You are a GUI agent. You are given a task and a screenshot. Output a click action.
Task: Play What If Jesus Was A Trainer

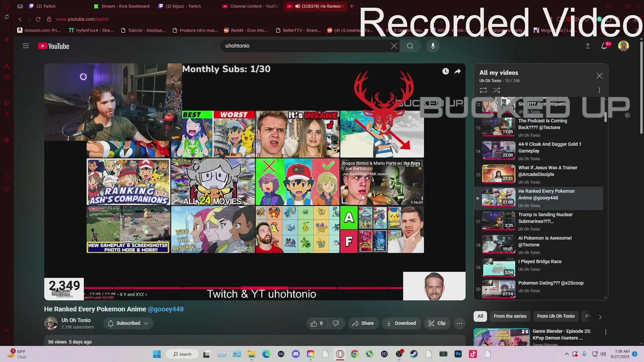click(539, 174)
